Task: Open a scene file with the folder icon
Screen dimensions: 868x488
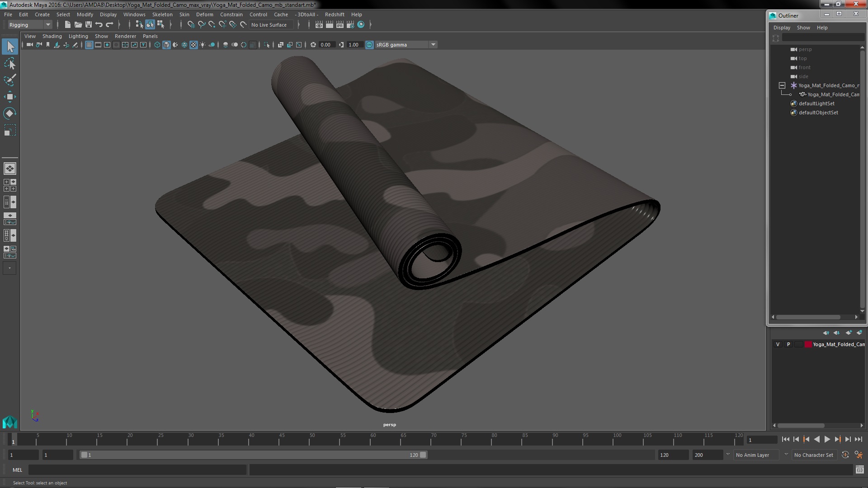Action: click(x=78, y=25)
